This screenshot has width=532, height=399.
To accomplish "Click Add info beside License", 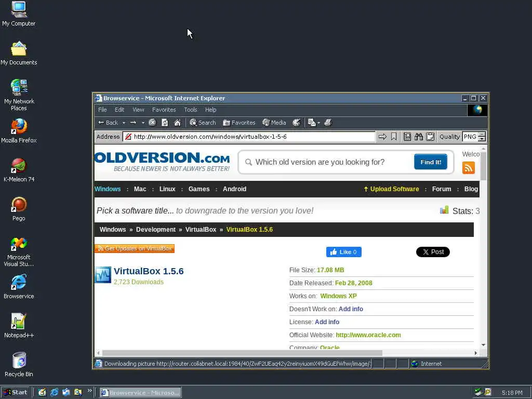I will coord(327,322).
